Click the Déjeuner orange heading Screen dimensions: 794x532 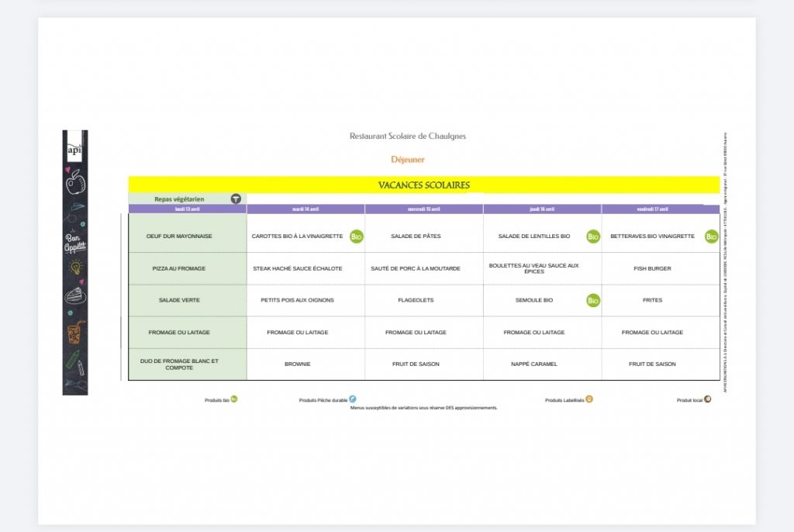point(407,160)
